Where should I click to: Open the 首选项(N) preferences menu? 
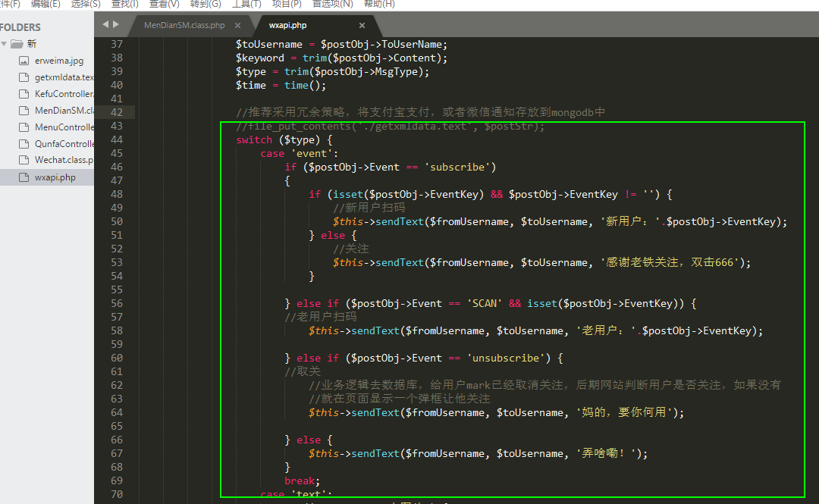click(333, 4)
